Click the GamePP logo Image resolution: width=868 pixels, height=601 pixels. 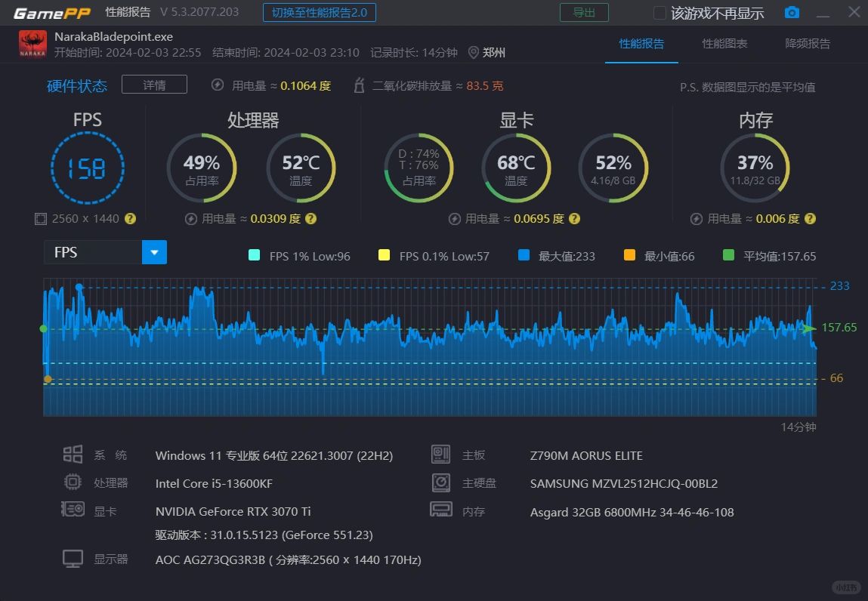click(51, 13)
